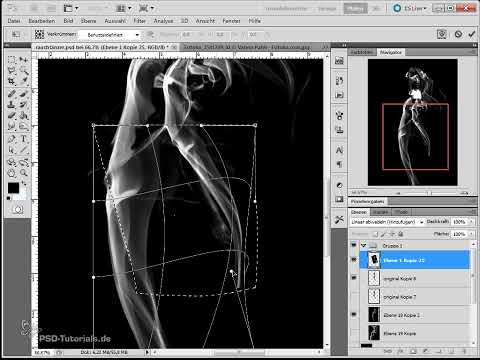
Task: Commit the warp transformation checkmark
Action: click(x=471, y=34)
